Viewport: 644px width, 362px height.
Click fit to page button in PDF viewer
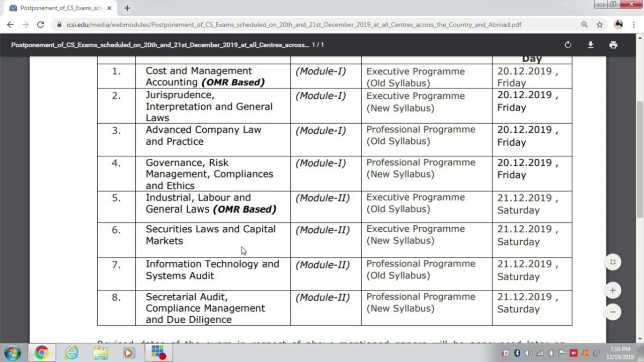[613, 262]
